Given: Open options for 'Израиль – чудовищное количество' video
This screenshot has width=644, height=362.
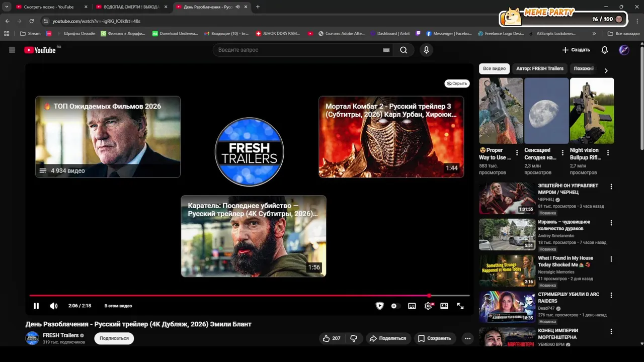Looking at the screenshot, I should [x=611, y=223].
